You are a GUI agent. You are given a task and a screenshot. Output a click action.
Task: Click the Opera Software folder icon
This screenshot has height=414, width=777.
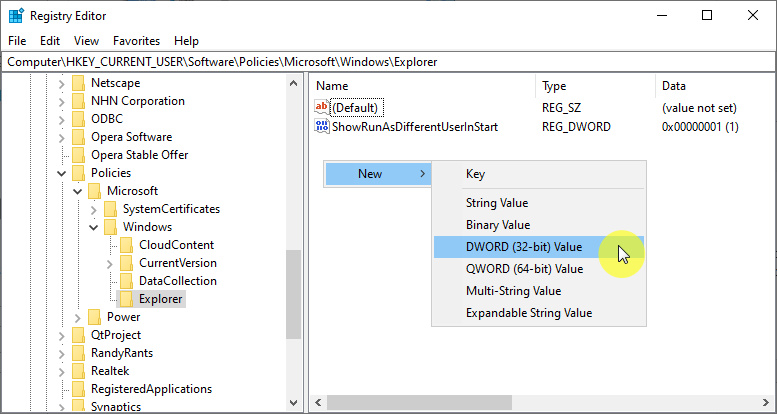[x=78, y=137]
